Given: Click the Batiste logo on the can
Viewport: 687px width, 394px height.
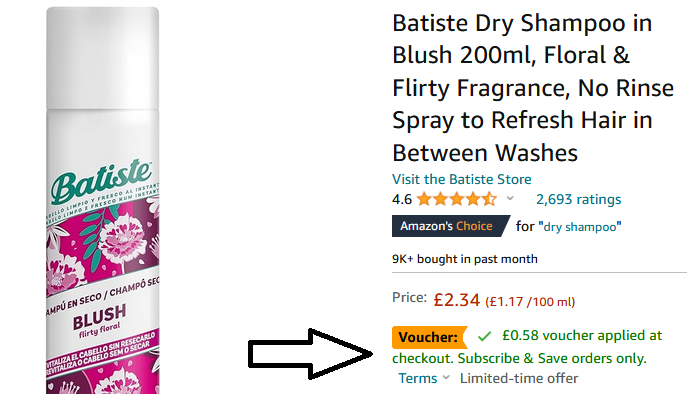Looking at the screenshot, I should tap(101, 181).
